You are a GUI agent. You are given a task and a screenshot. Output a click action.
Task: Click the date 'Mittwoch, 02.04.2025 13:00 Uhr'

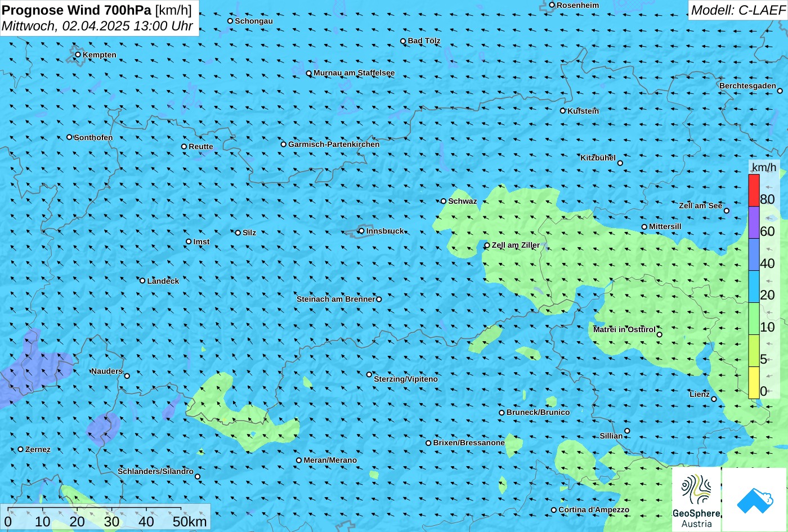pos(97,26)
